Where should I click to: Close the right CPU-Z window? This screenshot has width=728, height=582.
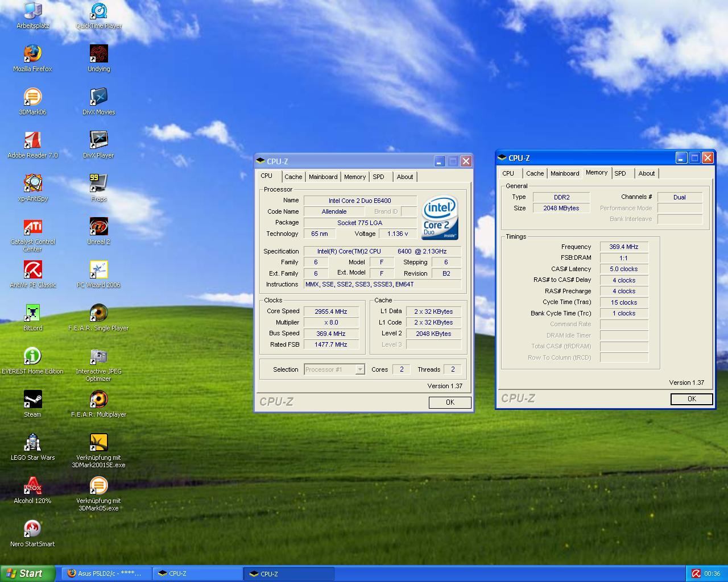(708, 158)
